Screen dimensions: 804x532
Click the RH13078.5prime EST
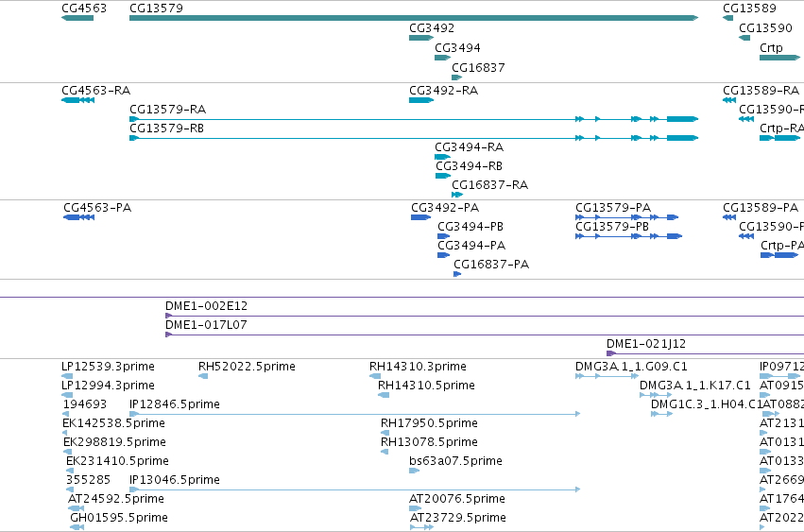pos(385,453)
